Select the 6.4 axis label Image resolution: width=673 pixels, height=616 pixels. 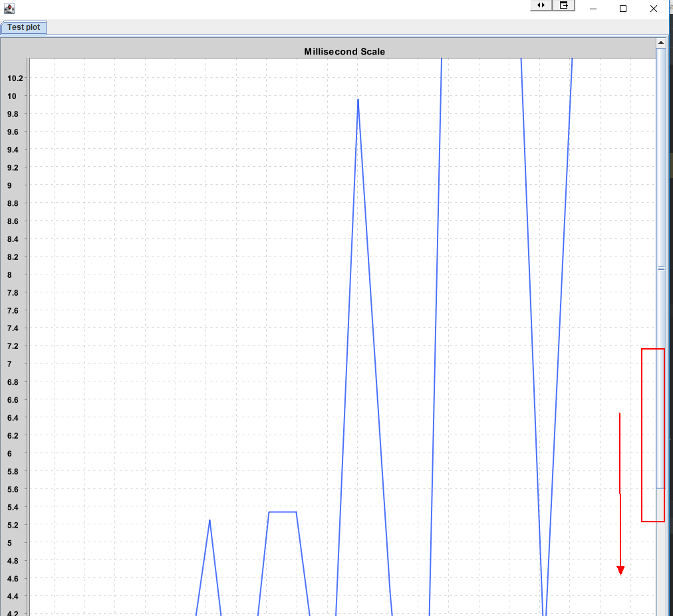pyautogui.click(x=13, y=417)
